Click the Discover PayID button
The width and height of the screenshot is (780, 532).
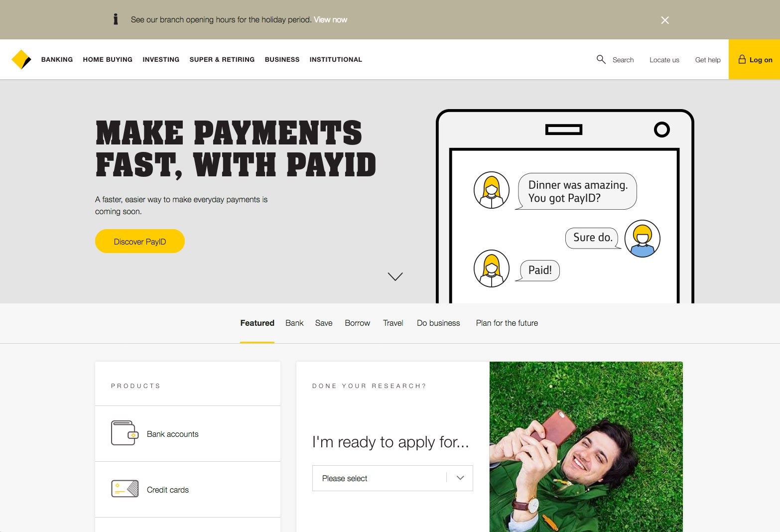pos(140,241)
